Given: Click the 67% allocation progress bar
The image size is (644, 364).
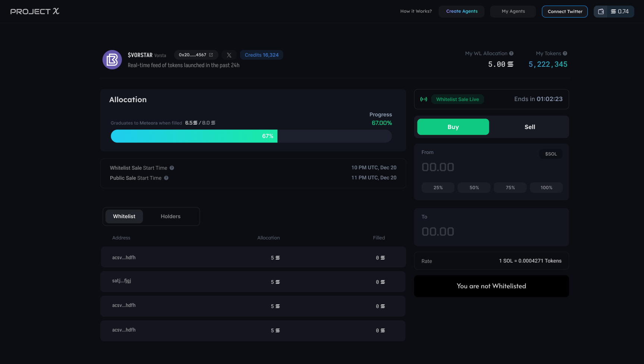Looking at the screenshot, I should 251,136.
